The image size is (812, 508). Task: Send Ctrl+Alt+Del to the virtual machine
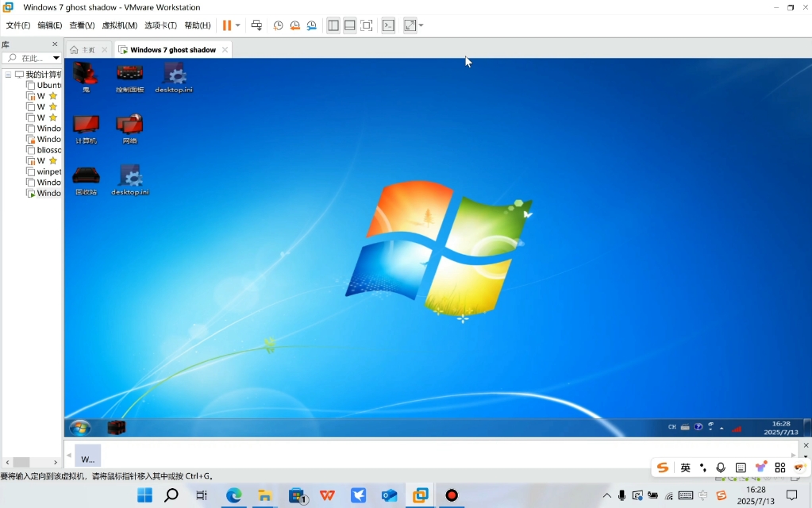tap(256, 25)
